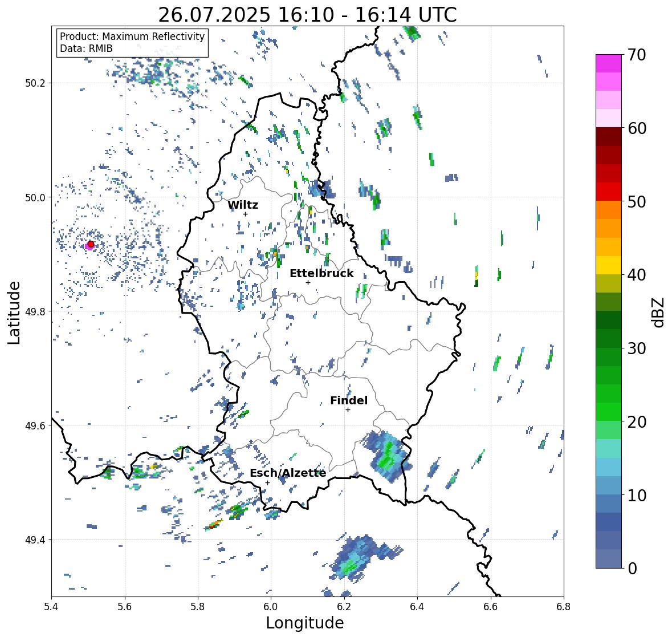Click the Latitude axis label

click(x=14, y=313)
